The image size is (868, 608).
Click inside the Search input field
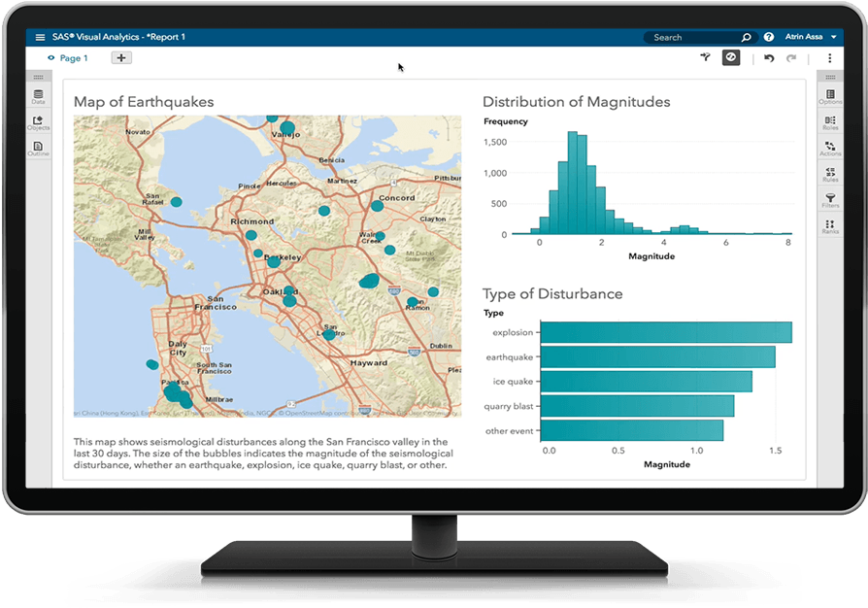pos(691,37)
